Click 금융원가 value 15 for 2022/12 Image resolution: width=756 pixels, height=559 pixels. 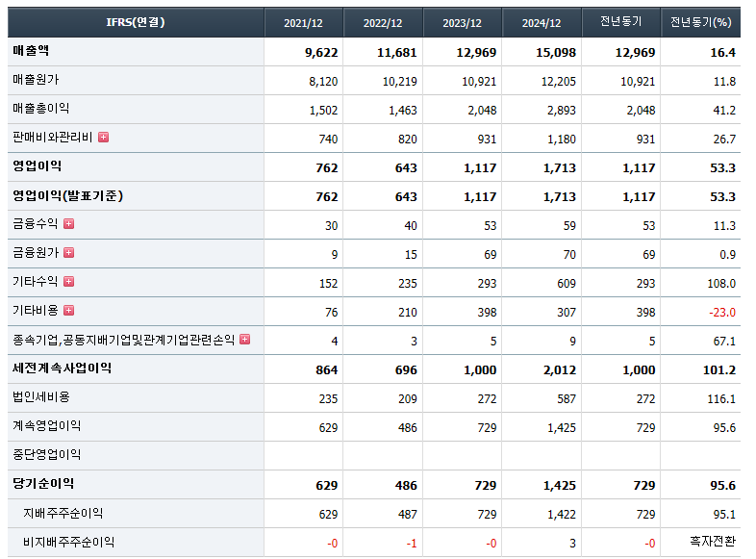(x=411, y=255)
